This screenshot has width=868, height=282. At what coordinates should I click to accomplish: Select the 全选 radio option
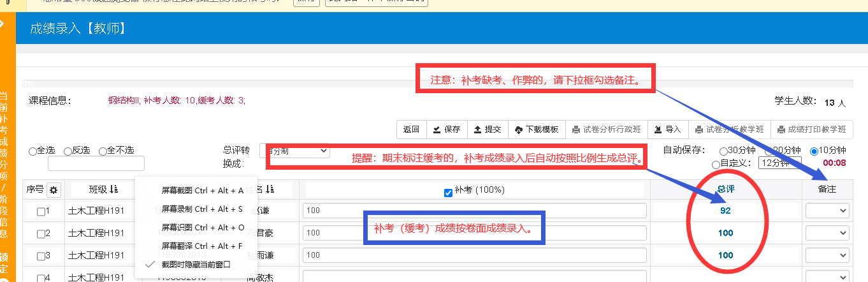(33, 151)
